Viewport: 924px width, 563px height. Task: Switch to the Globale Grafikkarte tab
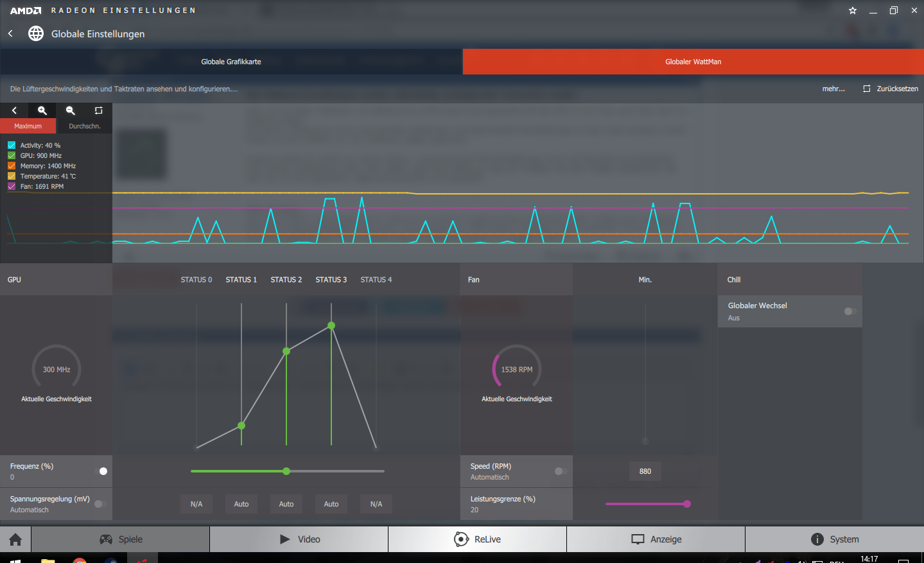[231, 62]
